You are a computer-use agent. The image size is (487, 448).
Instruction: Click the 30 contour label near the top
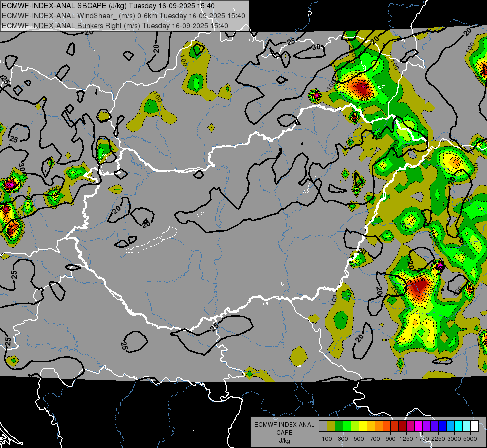pyautogui.click(x=316, y=47)
